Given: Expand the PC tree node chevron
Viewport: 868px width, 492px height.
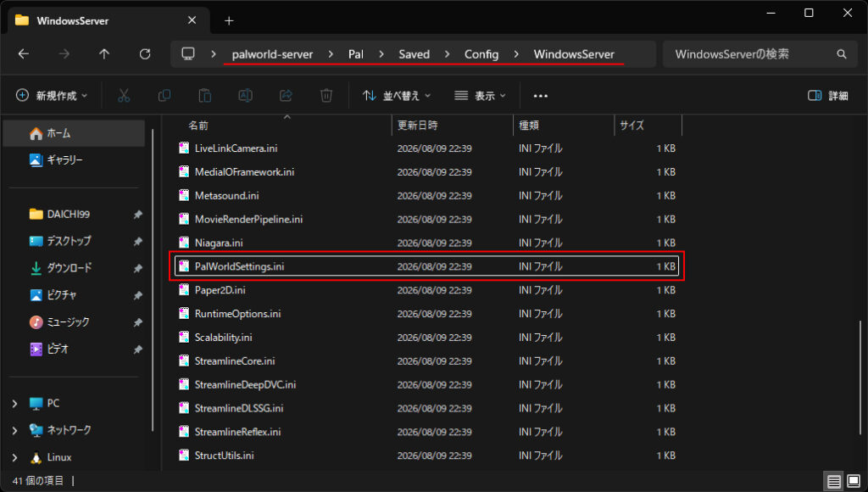Looking at the screenshot, I should tap(15, 403).
